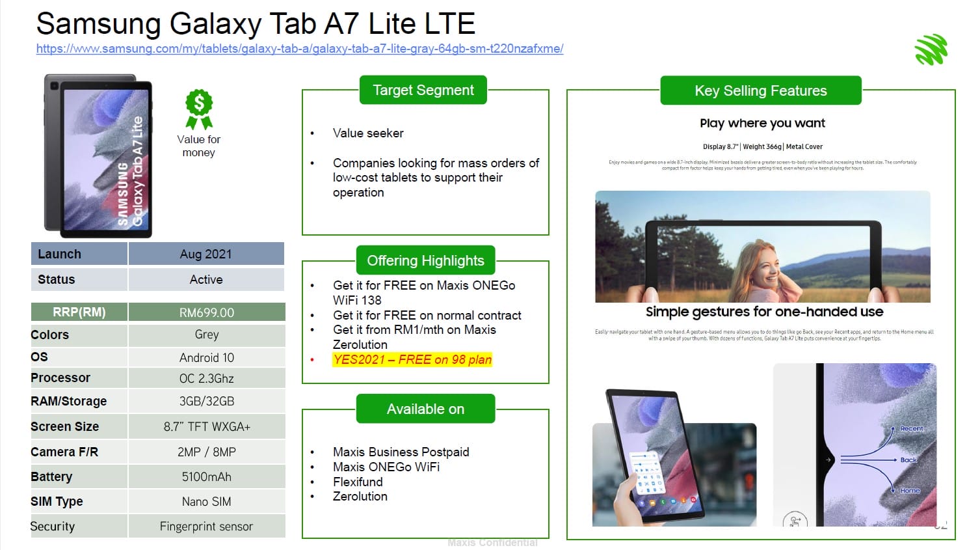Select the Galaxy Tab A7 Lite product image
This screenshot has width=980, height=550.
click(x=98, y=156)
